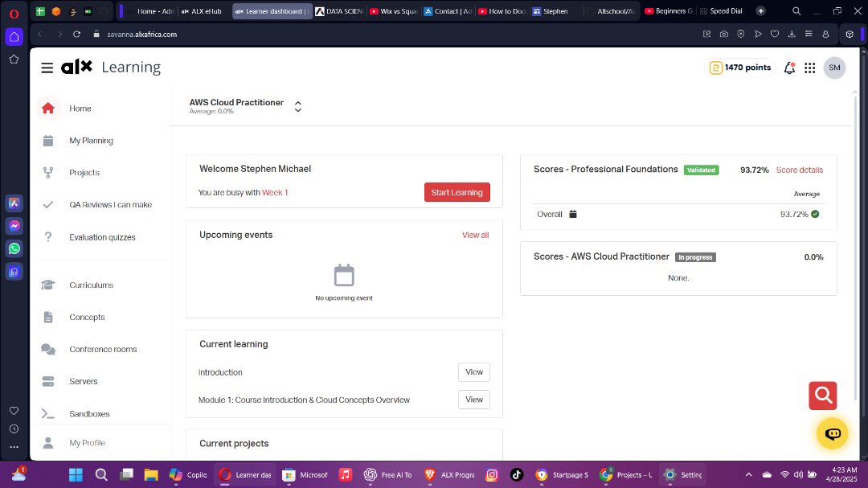
Task: Click the My Profile person icon
Action: click(x=48, y=443)
